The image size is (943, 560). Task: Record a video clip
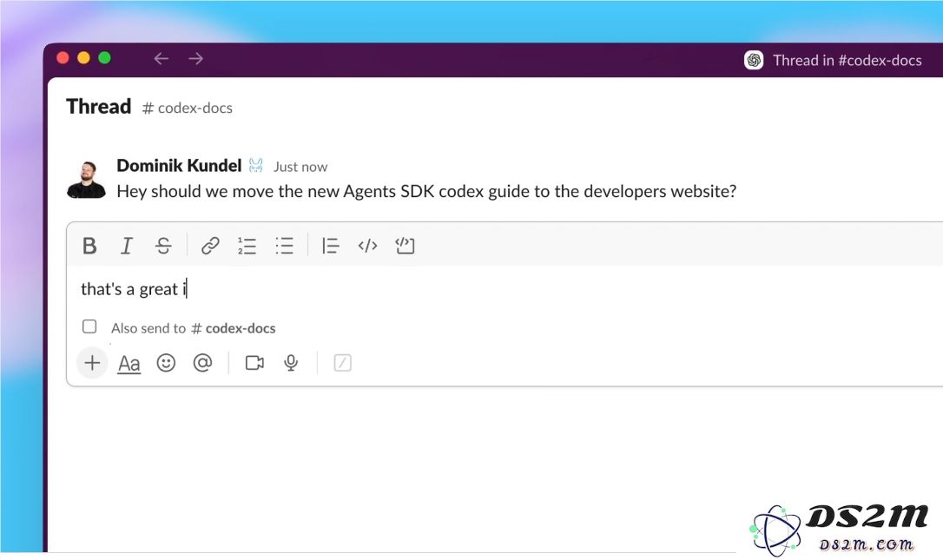254,363
